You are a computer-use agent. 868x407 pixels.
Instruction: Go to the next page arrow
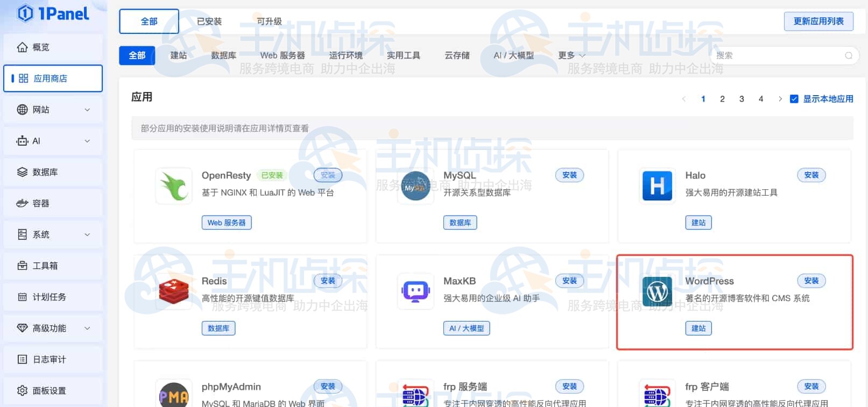tap(780, 99)
